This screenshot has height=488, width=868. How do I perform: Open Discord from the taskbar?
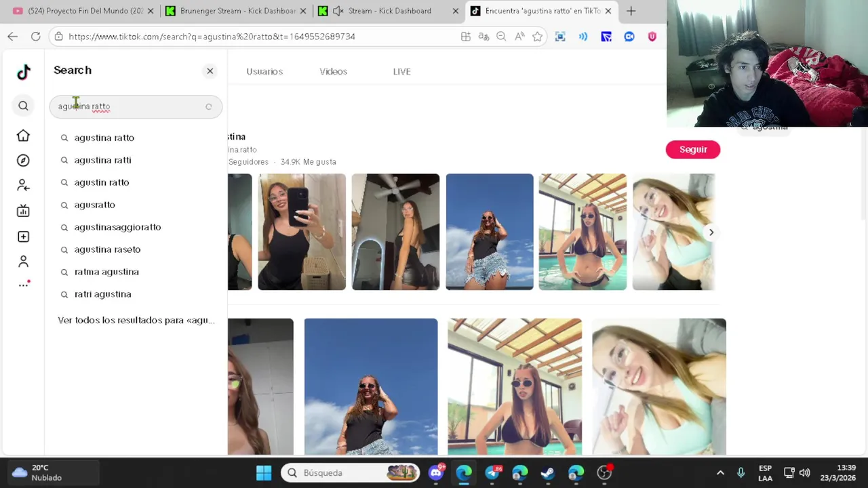(x=436, y=472)
